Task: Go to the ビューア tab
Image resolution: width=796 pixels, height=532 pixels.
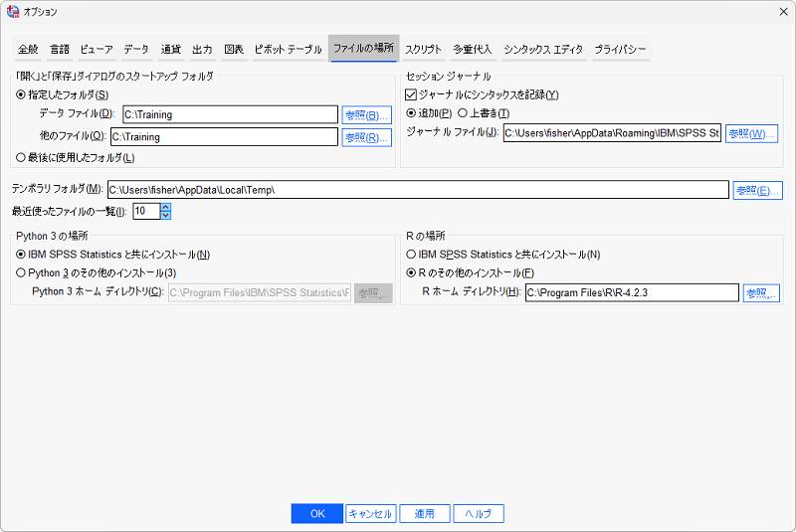Action: coord(97,49)
